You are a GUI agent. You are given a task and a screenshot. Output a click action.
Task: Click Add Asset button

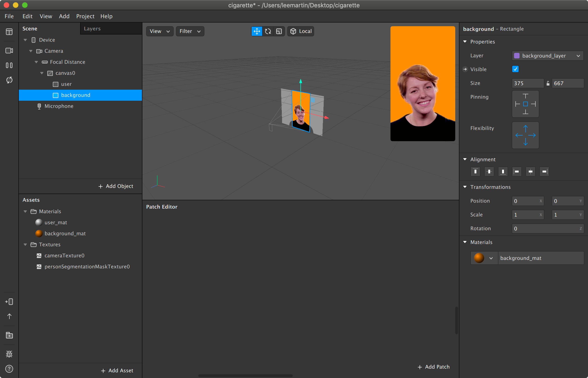(117, 371)
